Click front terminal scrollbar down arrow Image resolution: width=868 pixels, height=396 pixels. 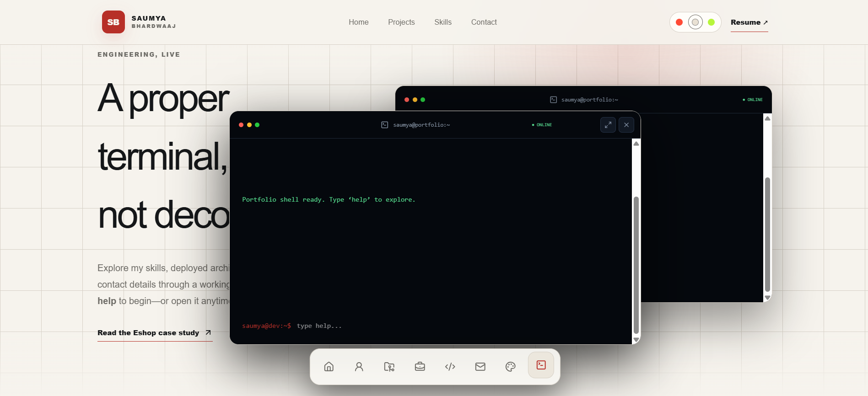coord(636,340)
